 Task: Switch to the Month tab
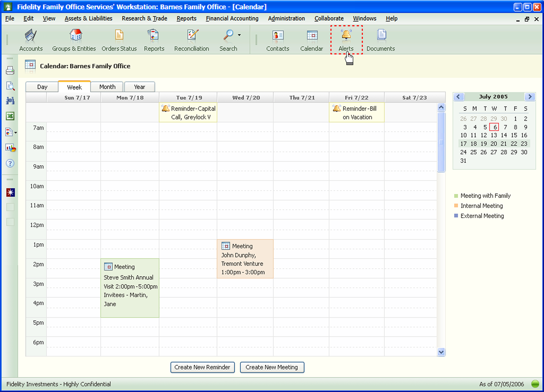tap(107, 87)
